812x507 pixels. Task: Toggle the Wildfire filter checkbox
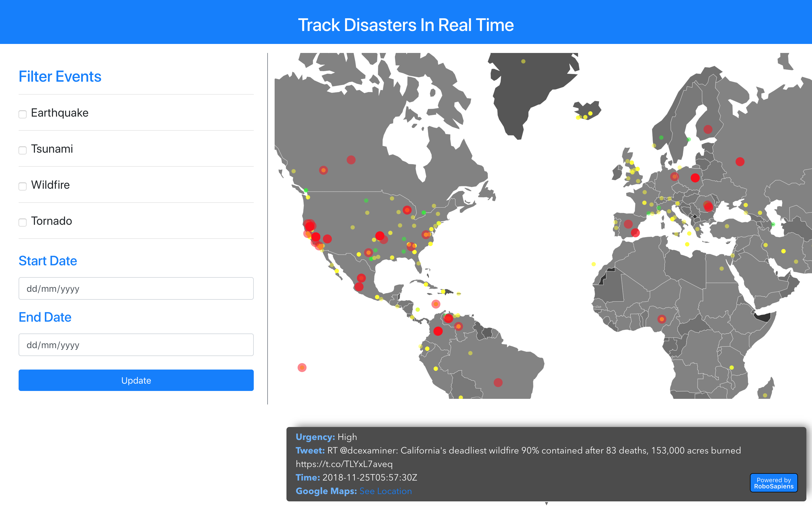pos(23,186)
